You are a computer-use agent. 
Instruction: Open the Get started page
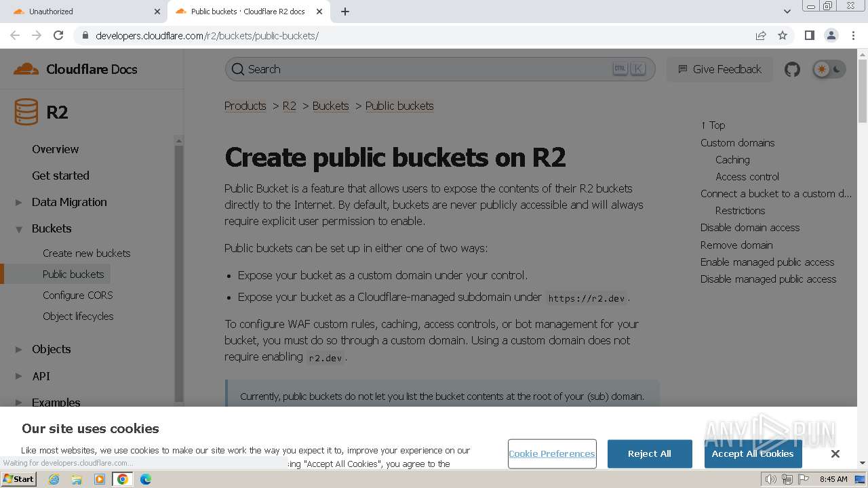[x=60, y=176]
